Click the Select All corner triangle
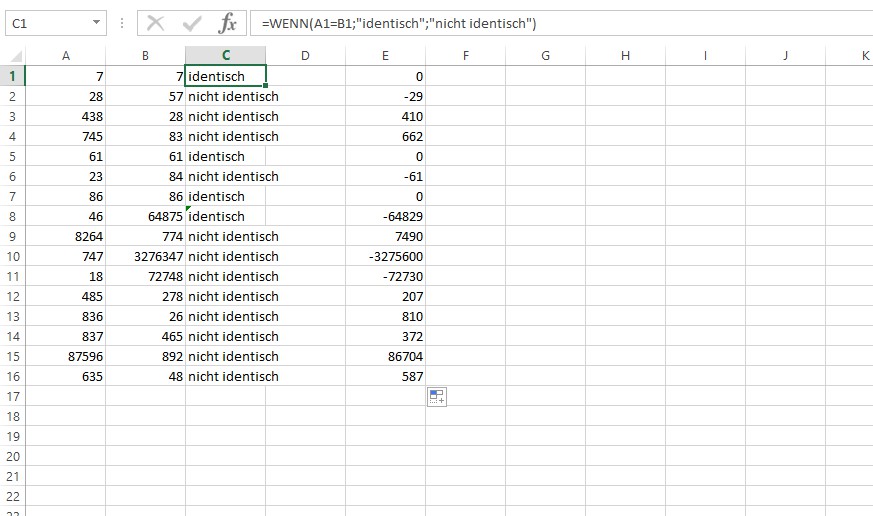The image size is (873, 516). (x=13, y=56)
